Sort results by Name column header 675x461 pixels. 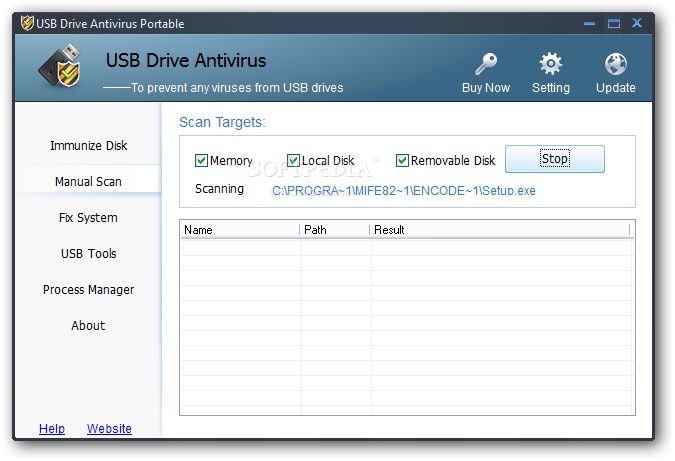tap(240, 230)
